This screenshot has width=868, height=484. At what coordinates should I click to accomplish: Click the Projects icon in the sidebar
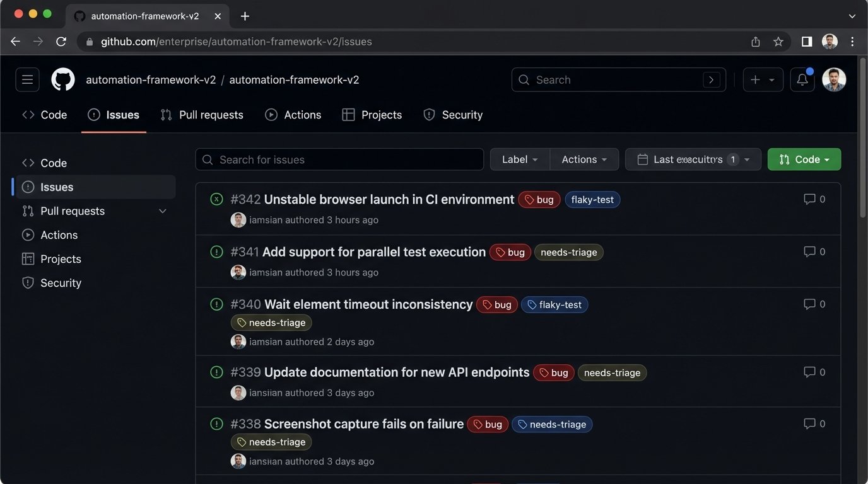[28, 258]
